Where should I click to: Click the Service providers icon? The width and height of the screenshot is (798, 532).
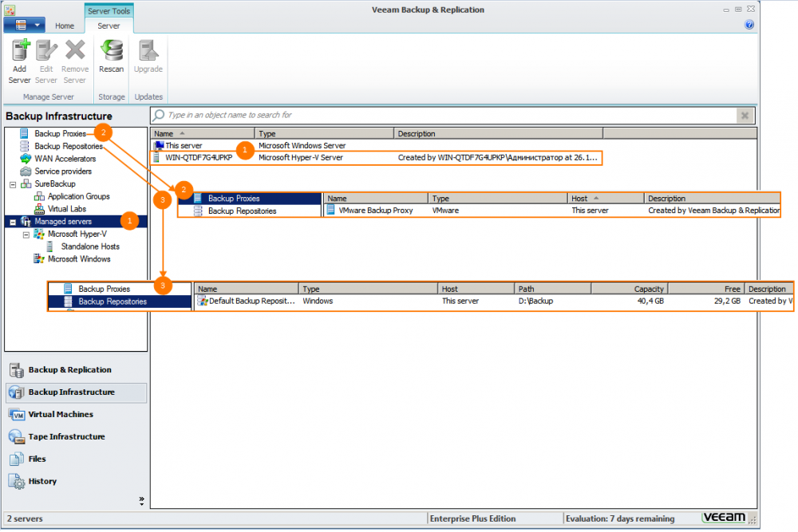coord(25,171)
